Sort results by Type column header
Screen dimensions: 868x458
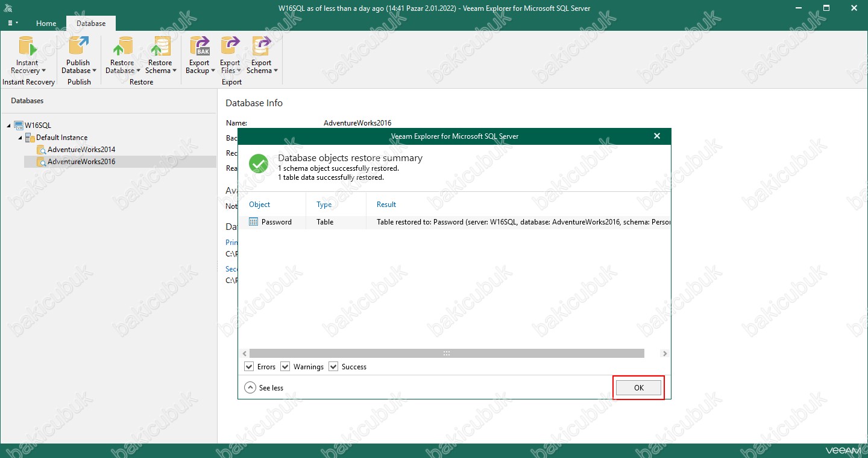click(x=324, y=205)
